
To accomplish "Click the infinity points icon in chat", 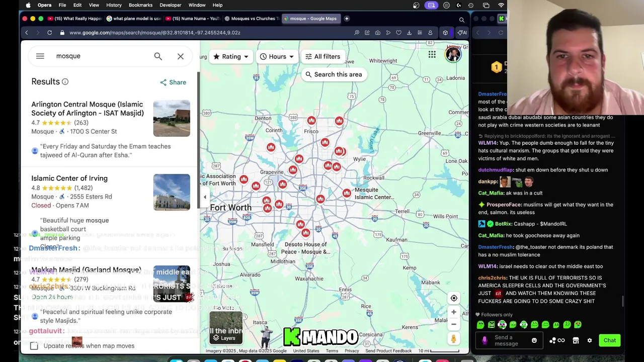I will pyautogui.click(x=561, y=340).
